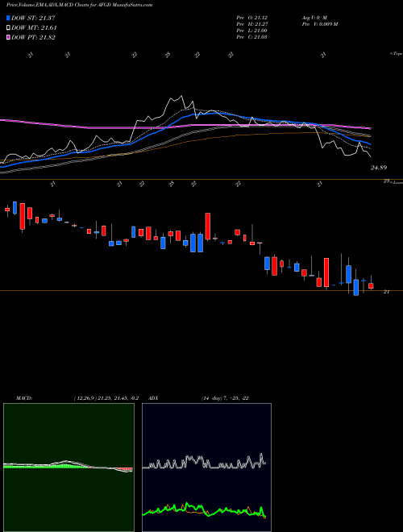Click the 'Pre O: 21.12' open value
This screenshot has height=532, width=403.
coord(251,18)
